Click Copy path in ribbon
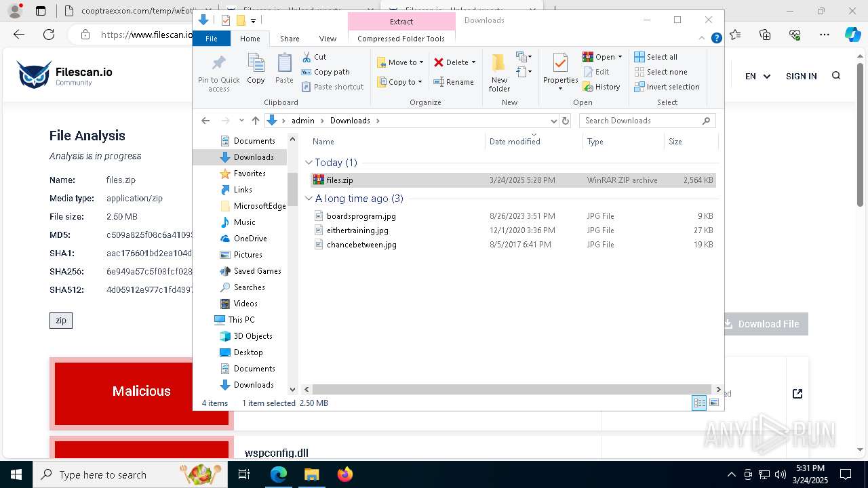This screenshot has width=868, height=488. 325,72
